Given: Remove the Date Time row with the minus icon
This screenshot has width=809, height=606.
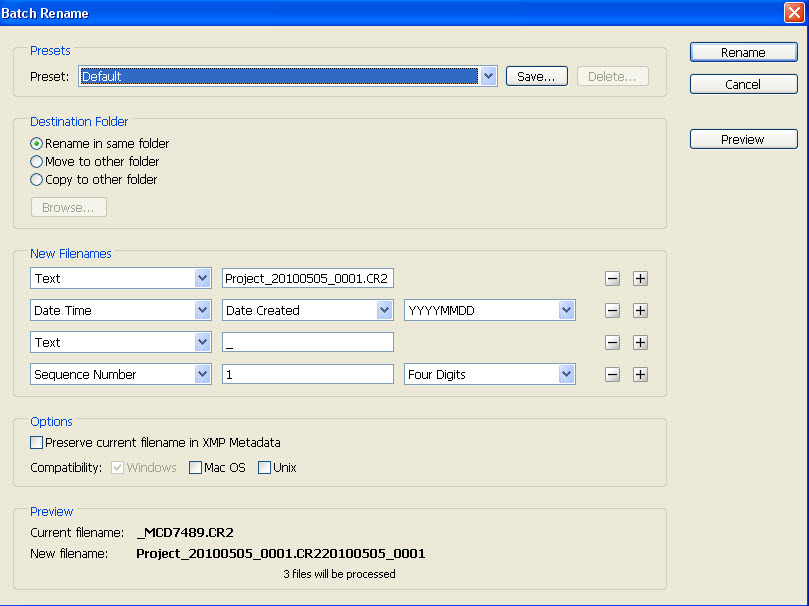Looking at the screenshot, I should (612, 310).
